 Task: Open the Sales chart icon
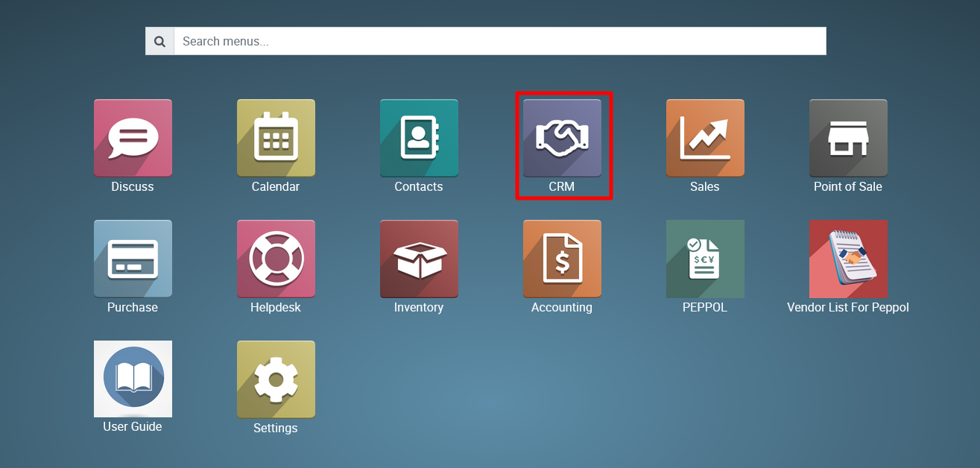coord(705,138)
